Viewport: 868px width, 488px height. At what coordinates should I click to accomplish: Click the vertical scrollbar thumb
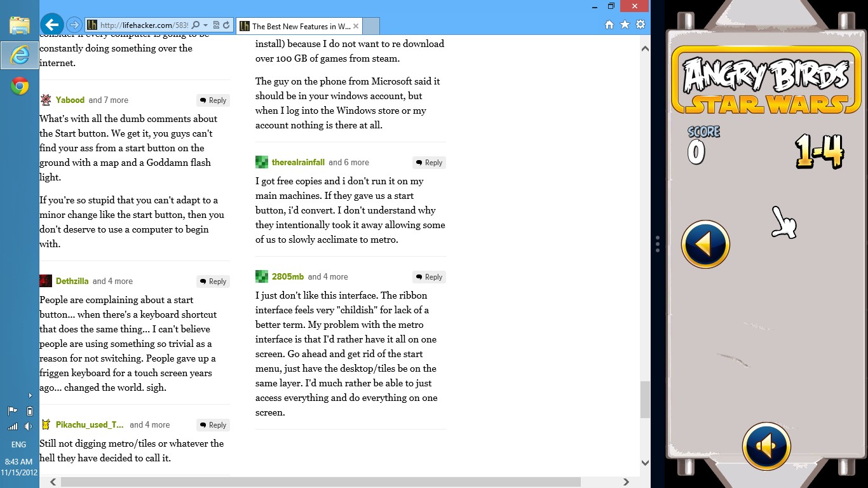[645, 400]
